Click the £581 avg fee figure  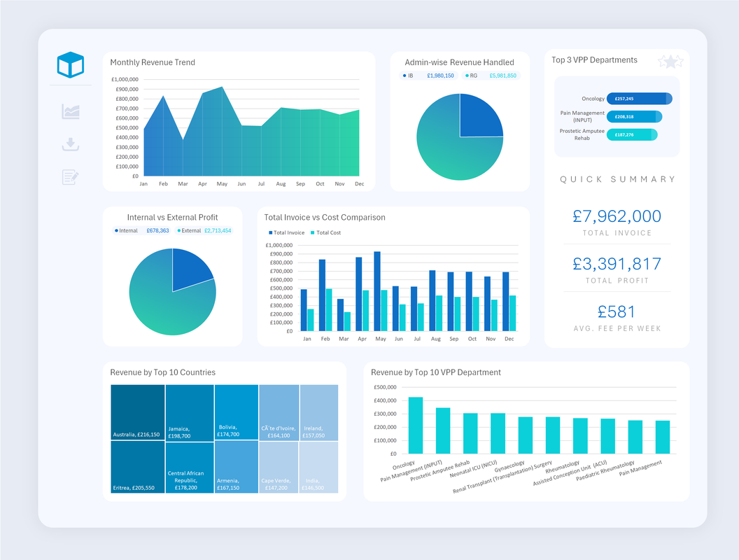tap(617, 311)
